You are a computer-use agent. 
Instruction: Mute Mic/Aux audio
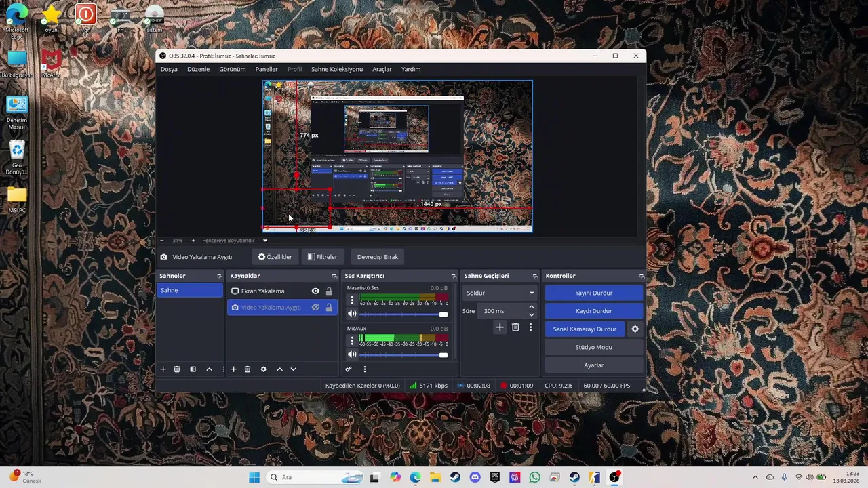pos(352,354)
